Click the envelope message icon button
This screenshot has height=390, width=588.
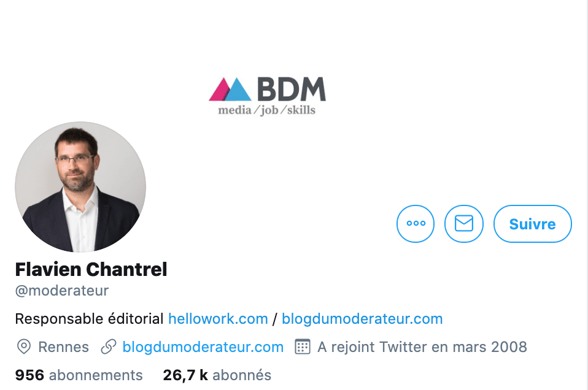coord(464,224)
